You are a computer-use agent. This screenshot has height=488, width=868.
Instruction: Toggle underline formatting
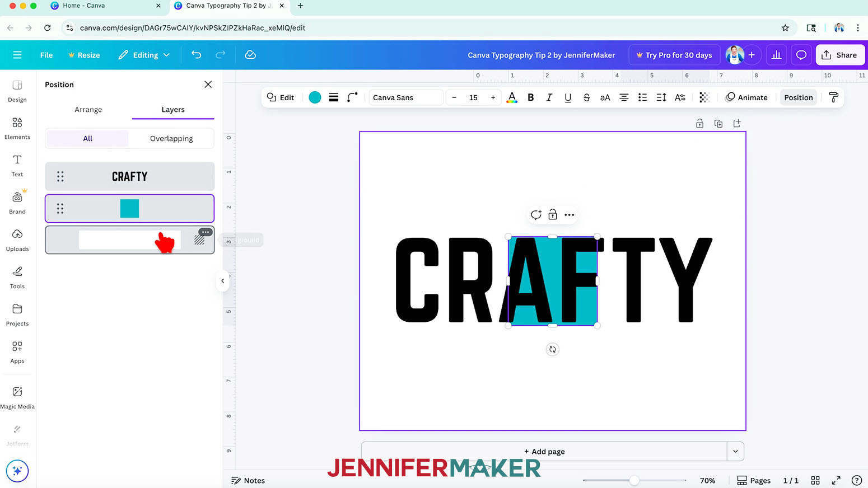tap(568, 97)
